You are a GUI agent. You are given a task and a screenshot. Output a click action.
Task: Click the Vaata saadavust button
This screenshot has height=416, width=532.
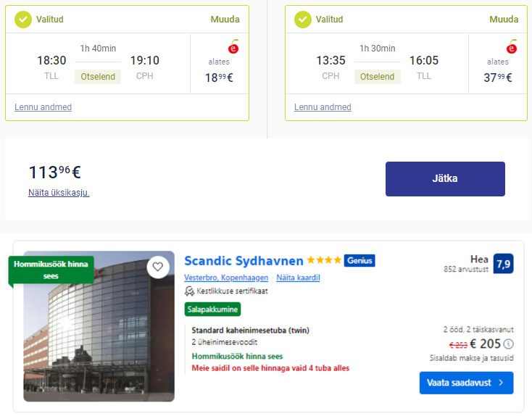tap(467, 383)
